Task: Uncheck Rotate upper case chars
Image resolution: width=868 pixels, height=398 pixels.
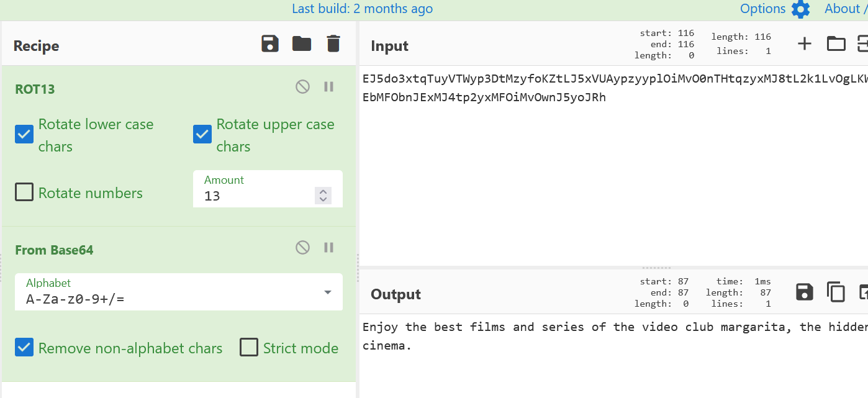Action: 202,134
